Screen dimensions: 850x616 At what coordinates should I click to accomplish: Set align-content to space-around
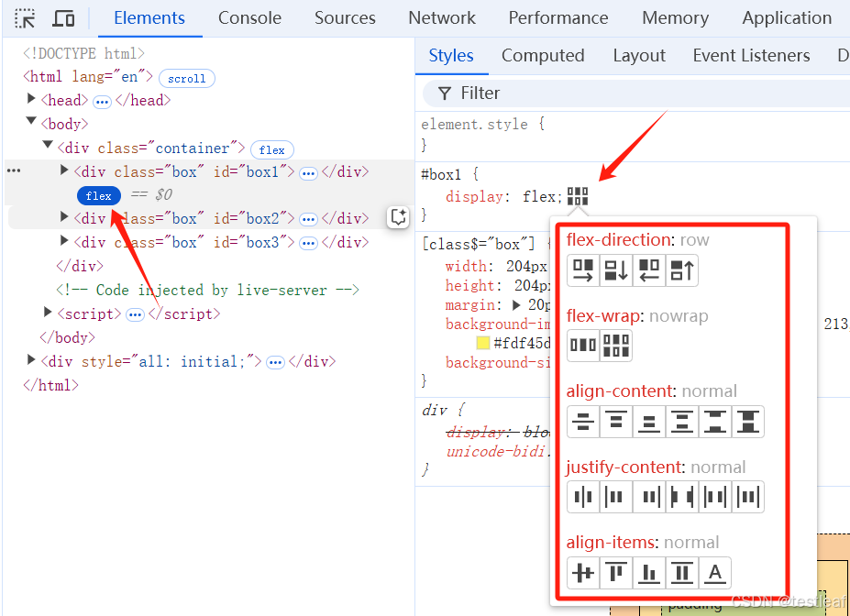point(682,422)
